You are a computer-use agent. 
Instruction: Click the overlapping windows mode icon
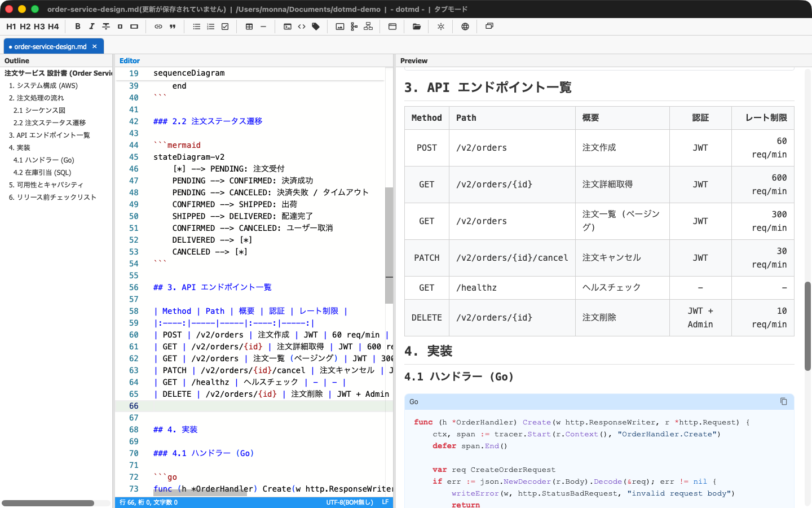[x=489, y=27]
